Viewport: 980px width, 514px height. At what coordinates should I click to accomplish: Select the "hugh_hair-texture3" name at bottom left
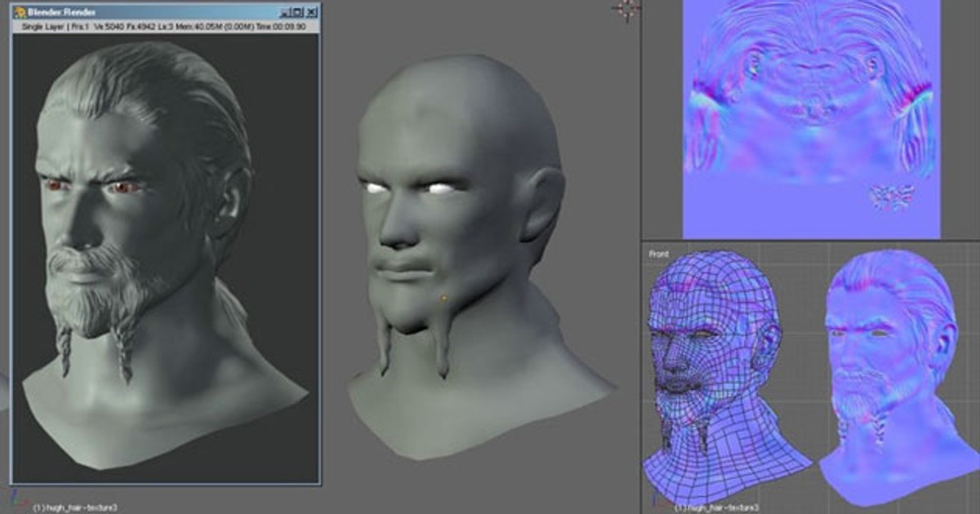75,506
